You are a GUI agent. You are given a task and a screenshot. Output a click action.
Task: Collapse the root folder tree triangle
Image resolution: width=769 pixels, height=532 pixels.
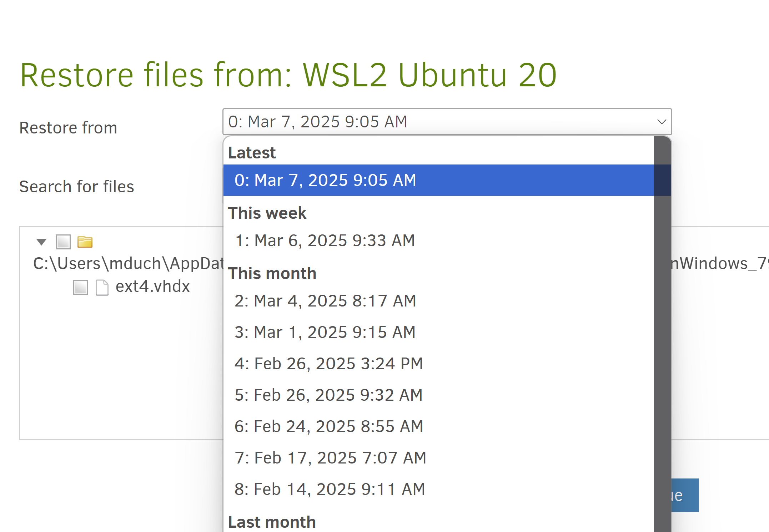[41, 242]
